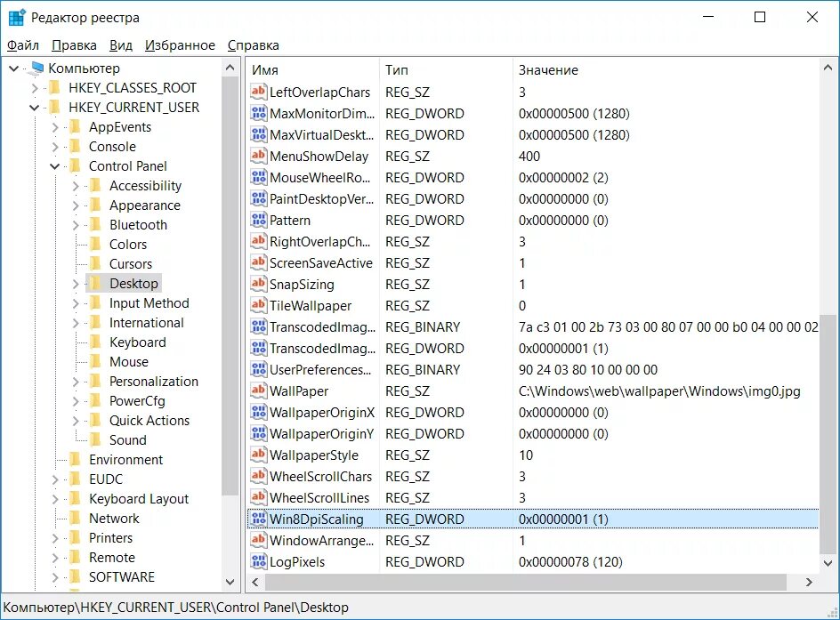Image resolution: width=840 pixels, height=620 pixels.
Task: Click the SnapSizing string icon
Action: 259,284
